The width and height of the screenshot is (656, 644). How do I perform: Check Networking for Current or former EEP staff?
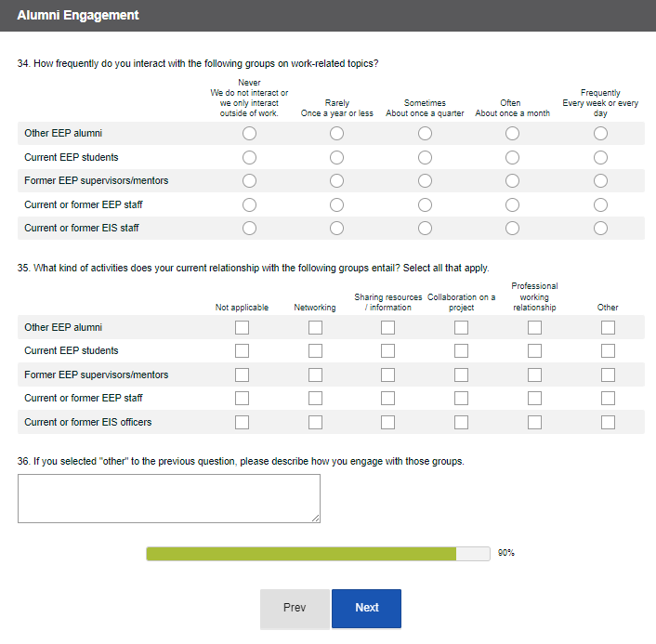(315, 398)
